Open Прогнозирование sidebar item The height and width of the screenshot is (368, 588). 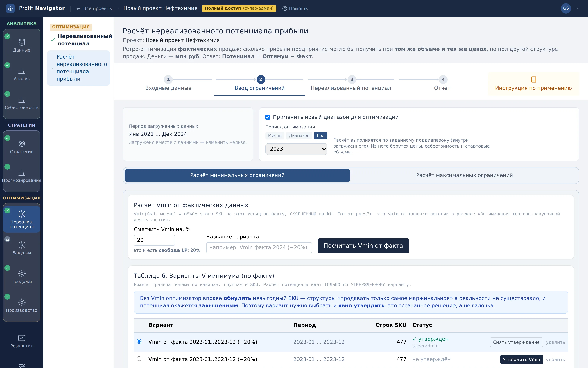(x=22, y=176)
